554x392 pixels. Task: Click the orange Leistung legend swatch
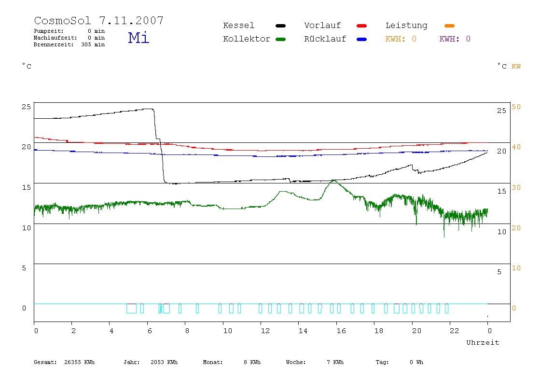[449, 26]
